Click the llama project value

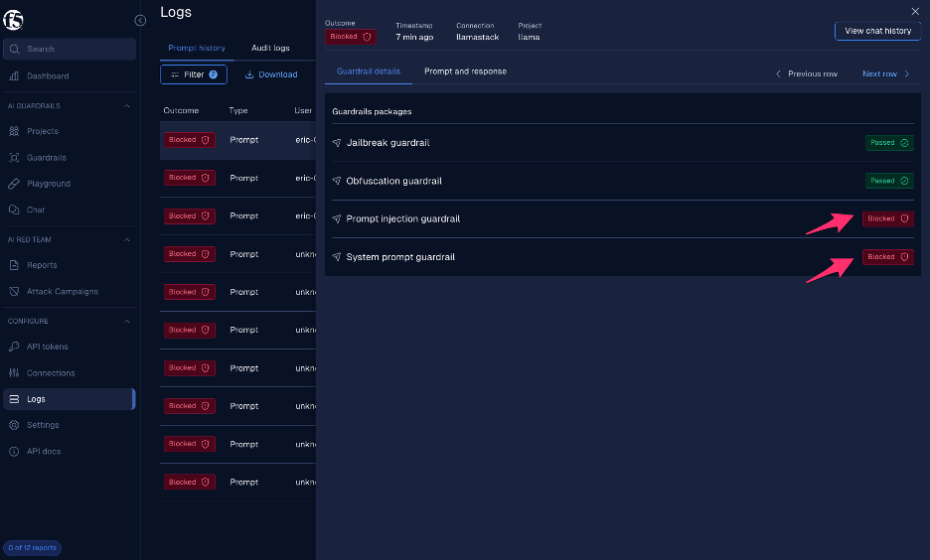[x=529, y=38]
